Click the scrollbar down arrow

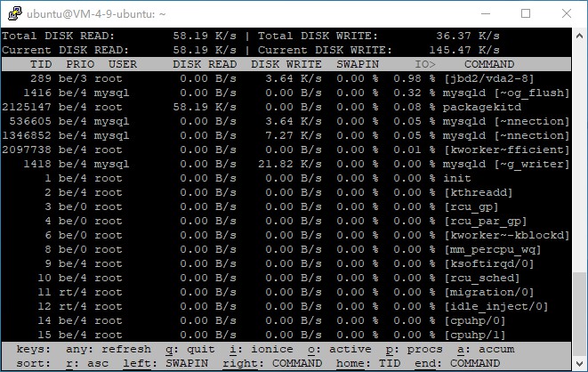point(580,365)
